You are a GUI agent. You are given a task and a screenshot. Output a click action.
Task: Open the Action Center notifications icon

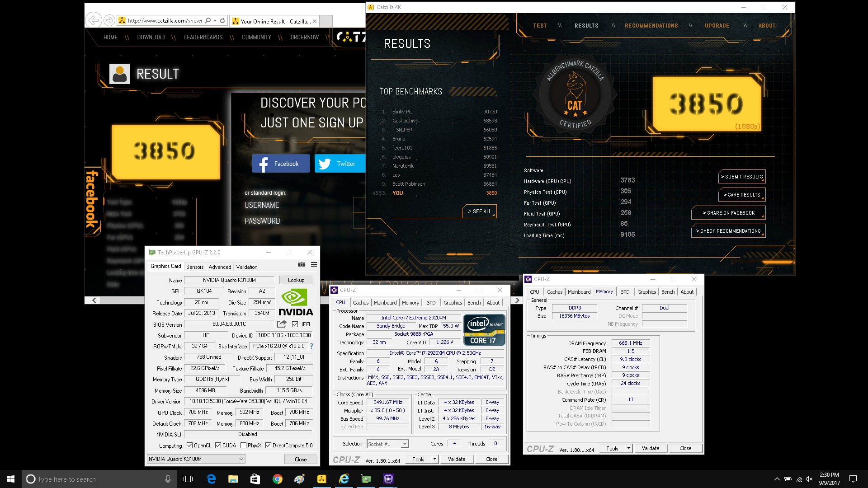[x=853, y=479]
